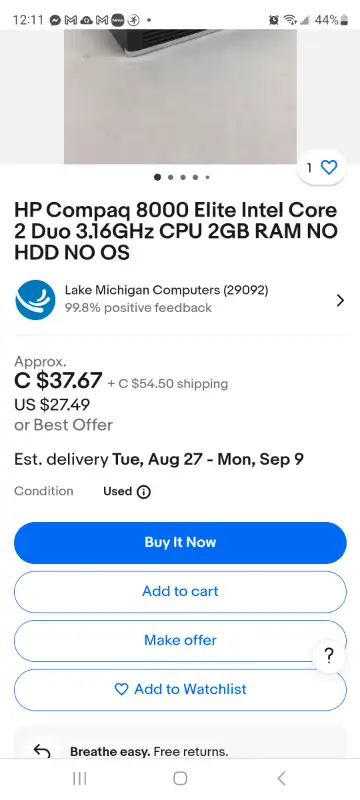The image size is (360, 800).
Task: Tap the product photo thumbnail
Action: [180, 96]
